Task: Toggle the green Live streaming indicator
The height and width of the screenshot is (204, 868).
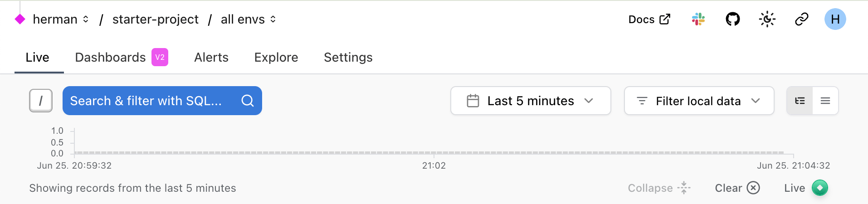Action: pos(819,188)
